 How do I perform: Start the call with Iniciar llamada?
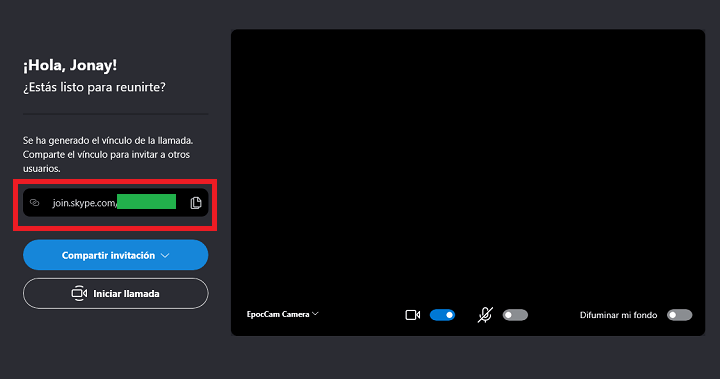pos(116,293)
